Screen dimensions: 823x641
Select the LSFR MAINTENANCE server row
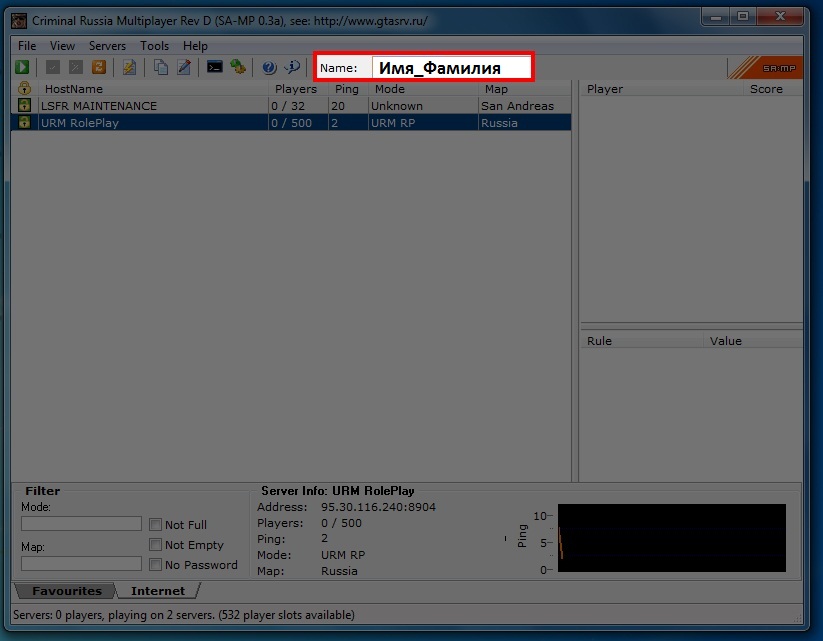pos(291,106)
